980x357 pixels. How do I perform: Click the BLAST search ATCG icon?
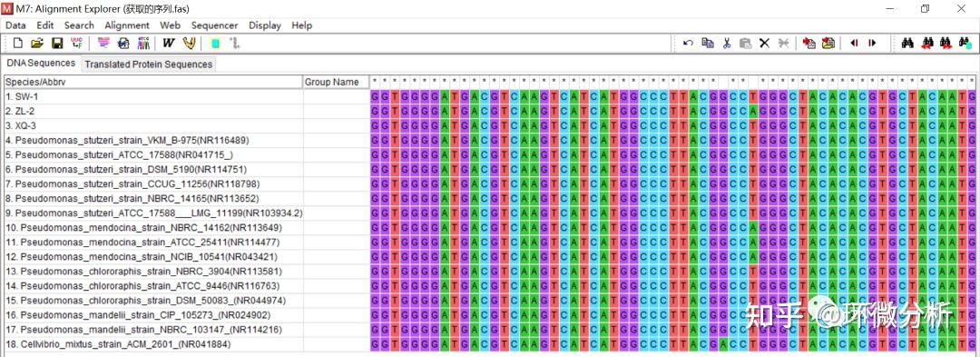[143, 43]
